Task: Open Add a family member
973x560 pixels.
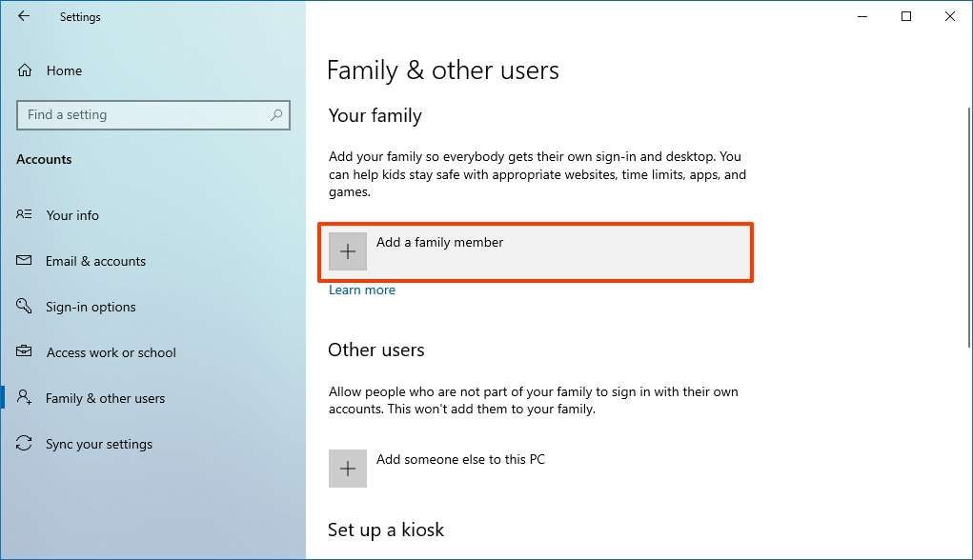Action: click(x=439, y=242)
